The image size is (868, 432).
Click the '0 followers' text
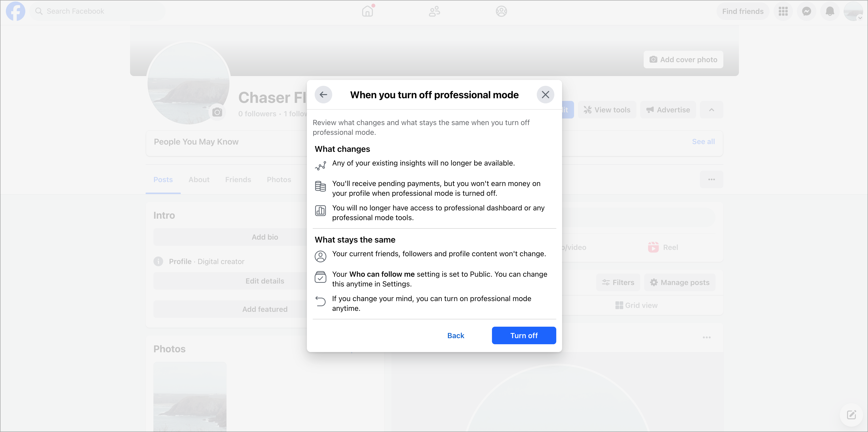point(257,114)
